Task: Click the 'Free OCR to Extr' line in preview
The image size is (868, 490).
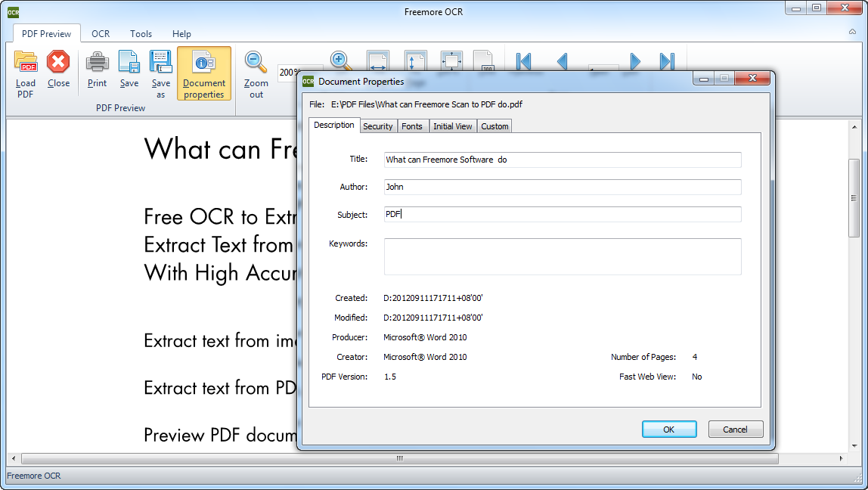Action: pyautogui.click(x=220, y=216)
